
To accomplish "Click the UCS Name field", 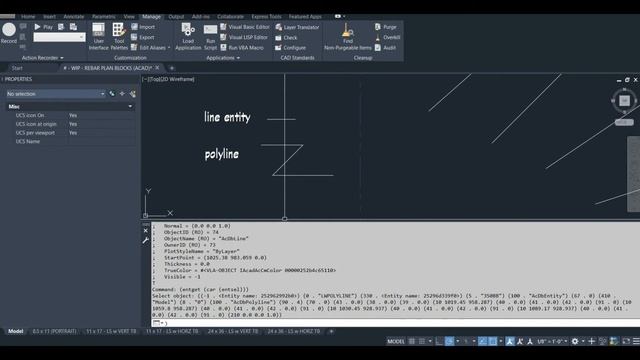I will (101, 142).
